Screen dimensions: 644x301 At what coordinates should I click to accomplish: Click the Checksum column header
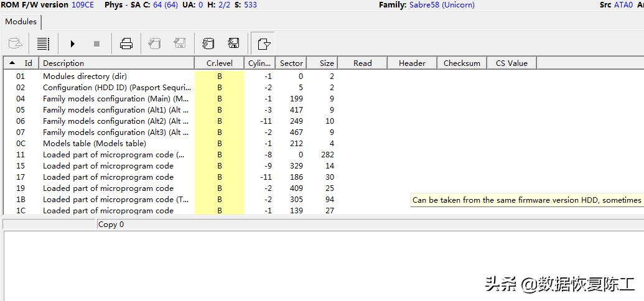coord(462,63)
